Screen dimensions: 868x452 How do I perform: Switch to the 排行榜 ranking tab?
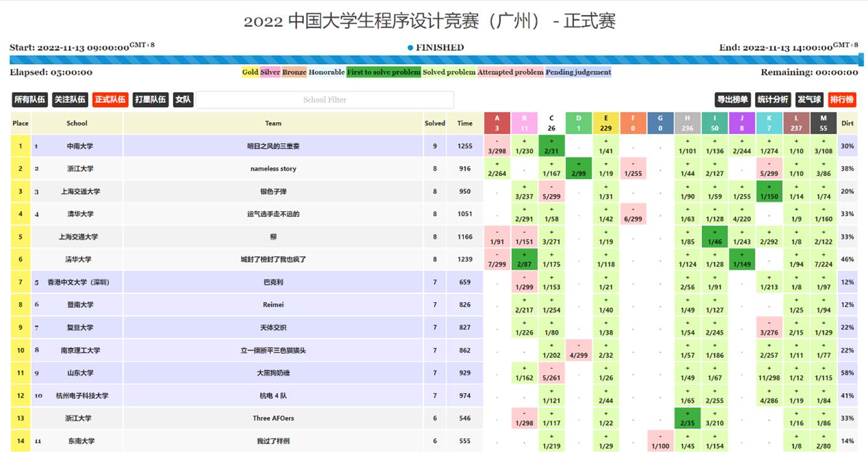pos(842,100)
